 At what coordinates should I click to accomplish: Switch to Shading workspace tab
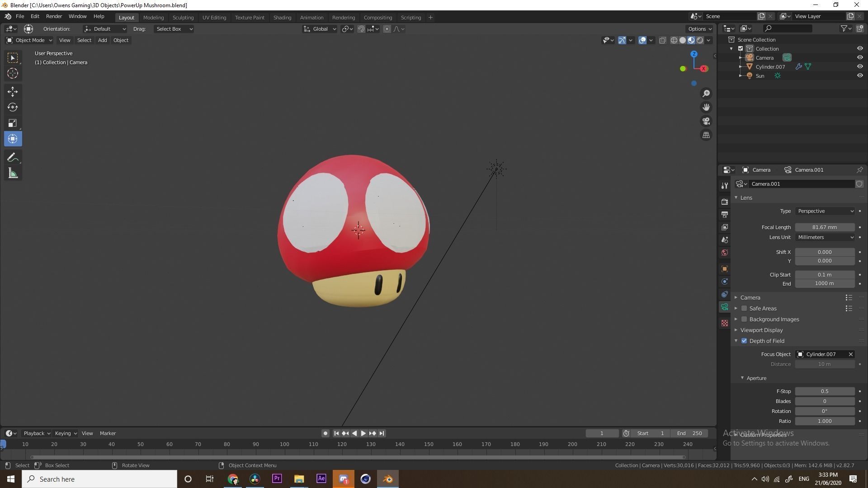tap(282, 18)
